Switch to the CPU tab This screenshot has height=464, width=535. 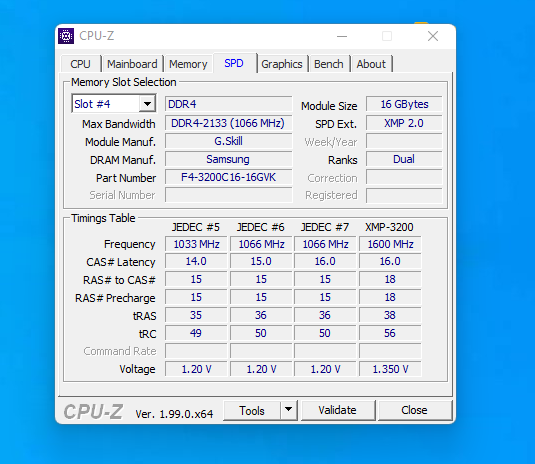click(x=81, y=64)
